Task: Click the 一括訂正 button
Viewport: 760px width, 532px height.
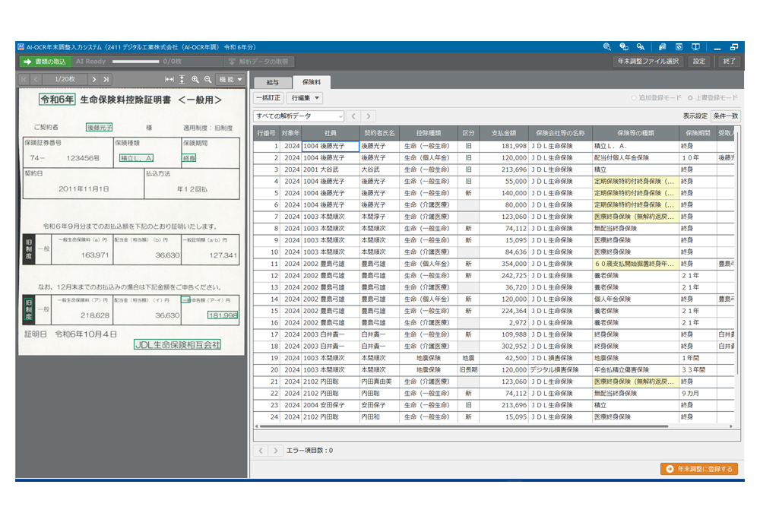Action: point(268,98)
